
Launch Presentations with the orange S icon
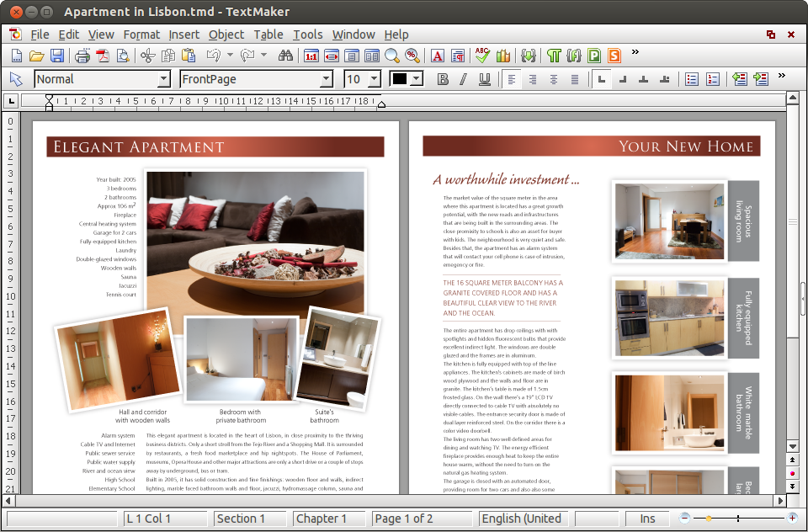click(614, 56)
